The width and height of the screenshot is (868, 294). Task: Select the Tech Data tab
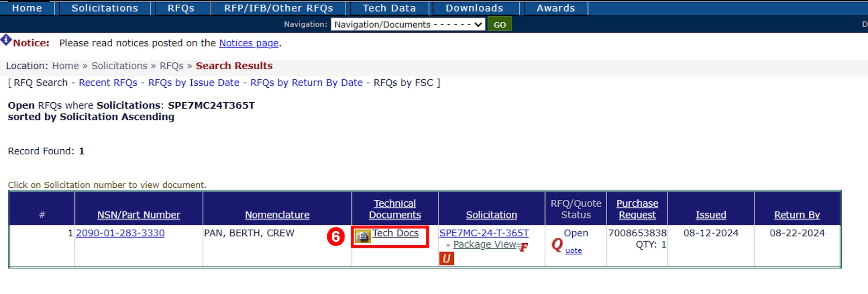[389, 8]
